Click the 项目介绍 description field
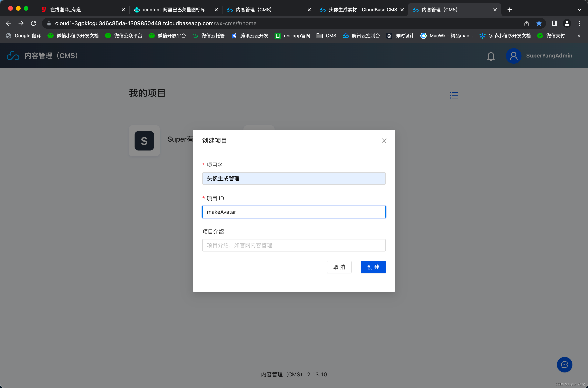Screen dimensions: 588x388 (294, 245)
